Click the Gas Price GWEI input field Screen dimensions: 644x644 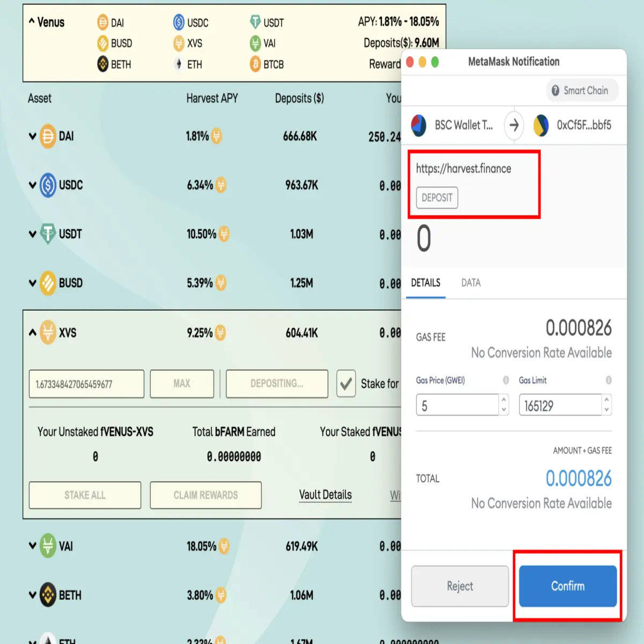(457, 405)
